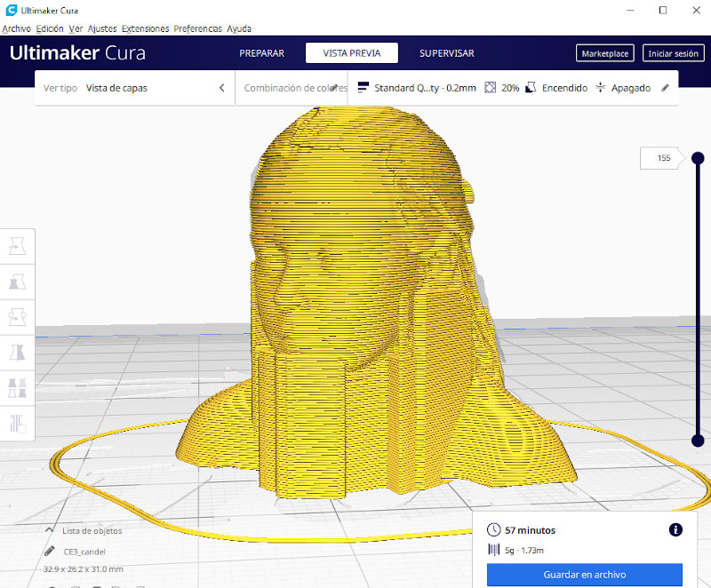Switch to the VISTA PREVIA stage
Screen dimensions: 711x588
click(x=352, y=53)
